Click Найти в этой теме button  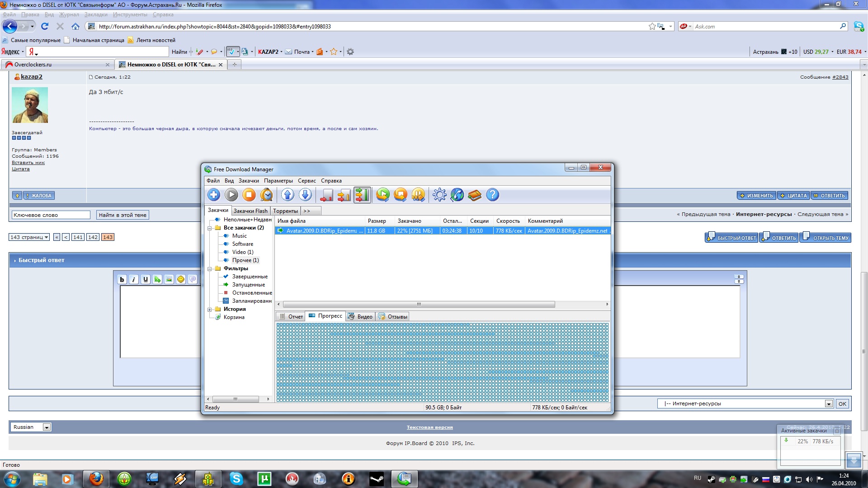coord(123,215)
